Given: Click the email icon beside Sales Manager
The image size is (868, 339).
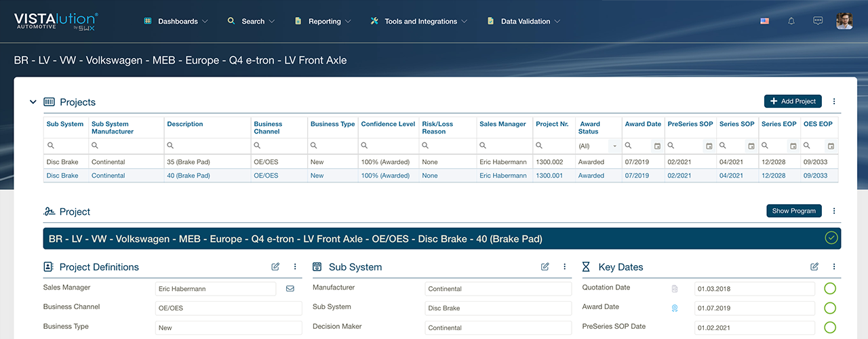Looking at the screenshot, I should pyautogui.click(x=290, y=289).
